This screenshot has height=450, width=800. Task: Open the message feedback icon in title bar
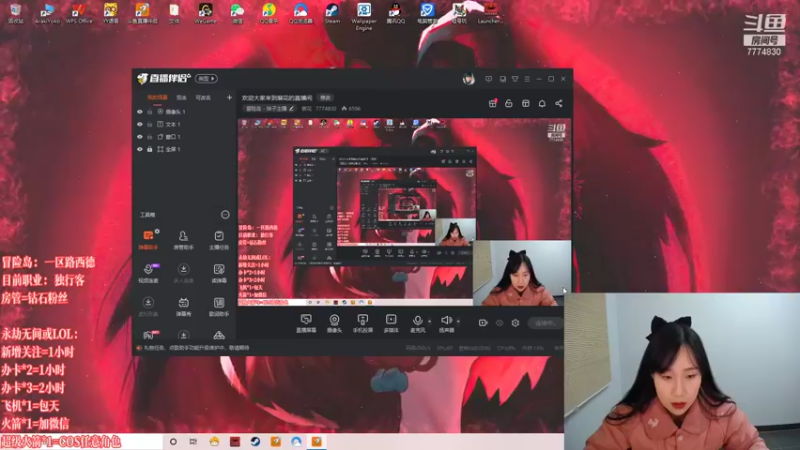tap(488, 79)
